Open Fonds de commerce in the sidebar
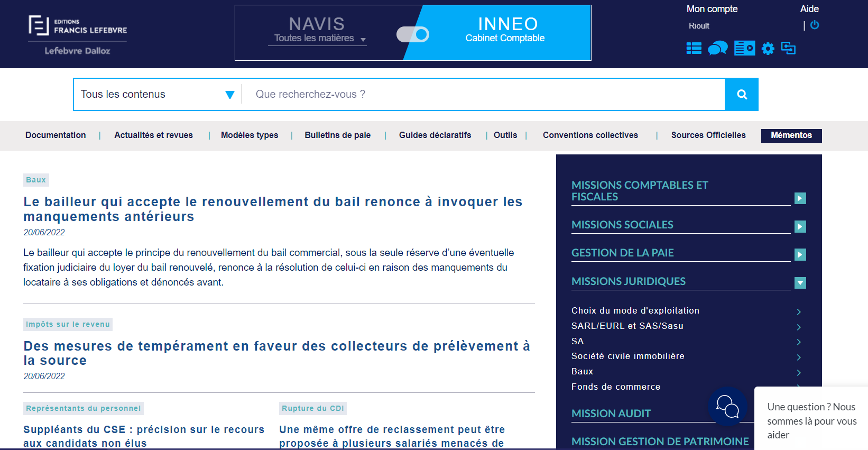The image size is (868, 450). (616, 387)
